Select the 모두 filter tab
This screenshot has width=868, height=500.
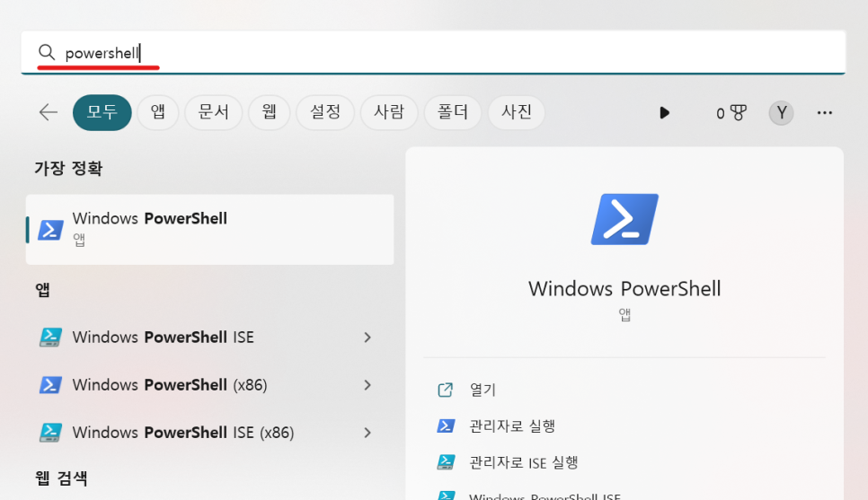coord(102,112)
